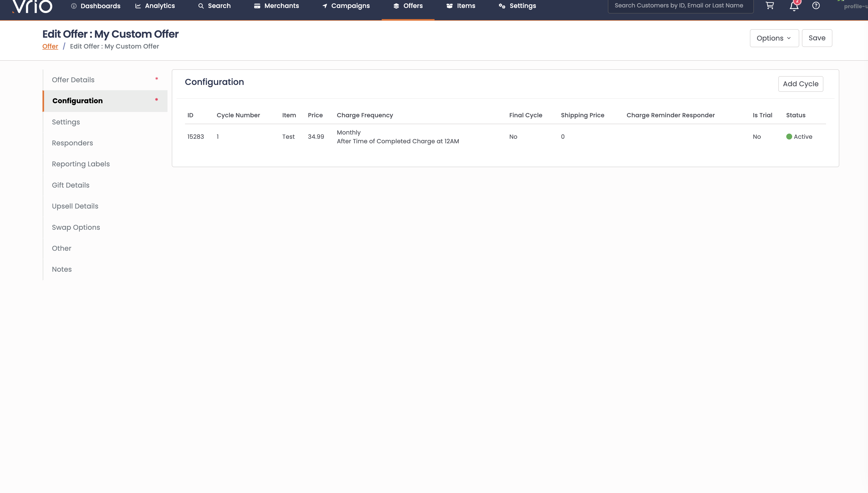Click the Items box icon
The height and width of the screenshot is (493, 868).
point(449,6)
